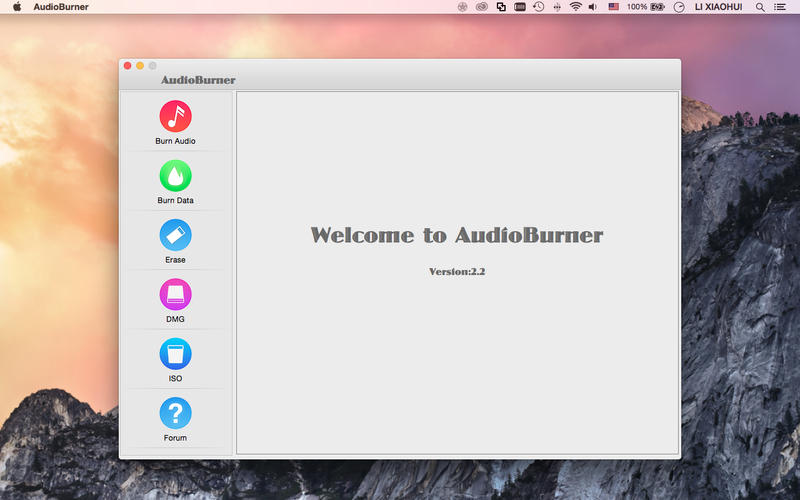Open Wi-Fi status menu

[x=576, y=7]
